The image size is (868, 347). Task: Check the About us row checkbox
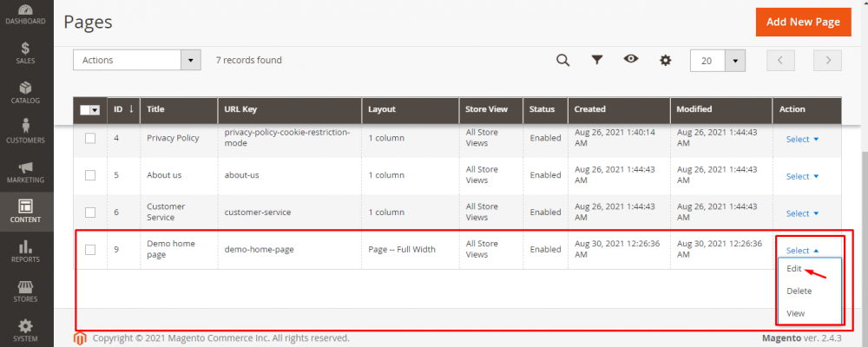coord(90,175)
